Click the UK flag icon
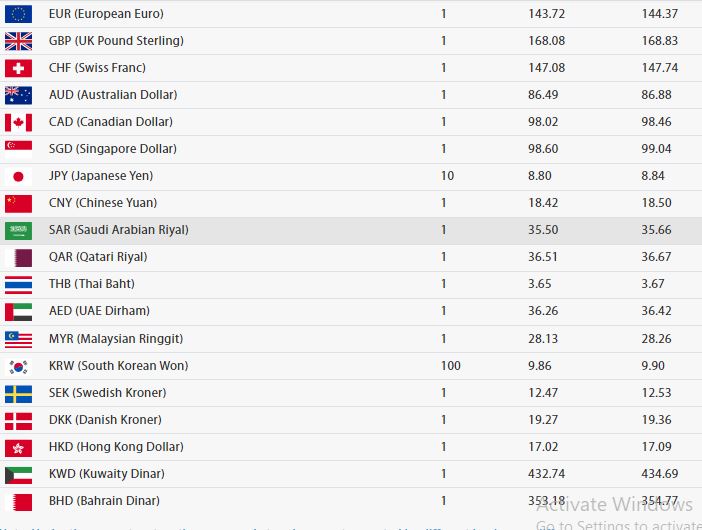 [18, 41]
